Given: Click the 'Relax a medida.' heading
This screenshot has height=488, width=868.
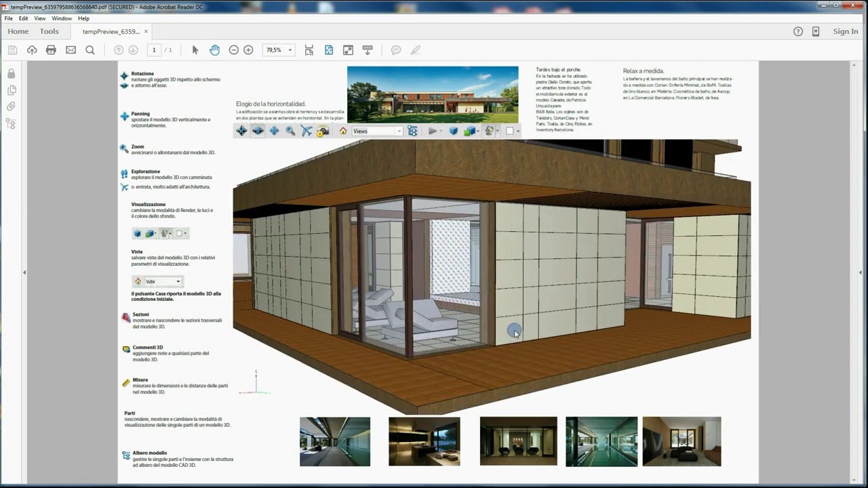Looking at the screenshot, I should point(644,70).
